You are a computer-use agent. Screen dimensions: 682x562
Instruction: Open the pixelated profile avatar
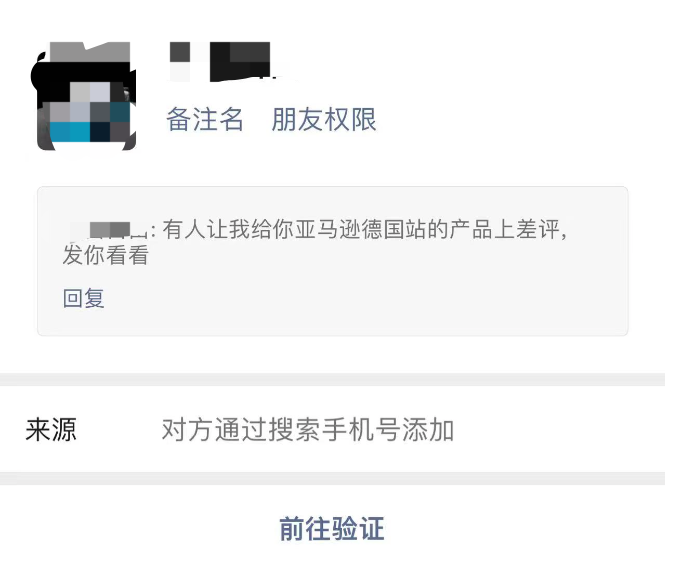(84, 96)
